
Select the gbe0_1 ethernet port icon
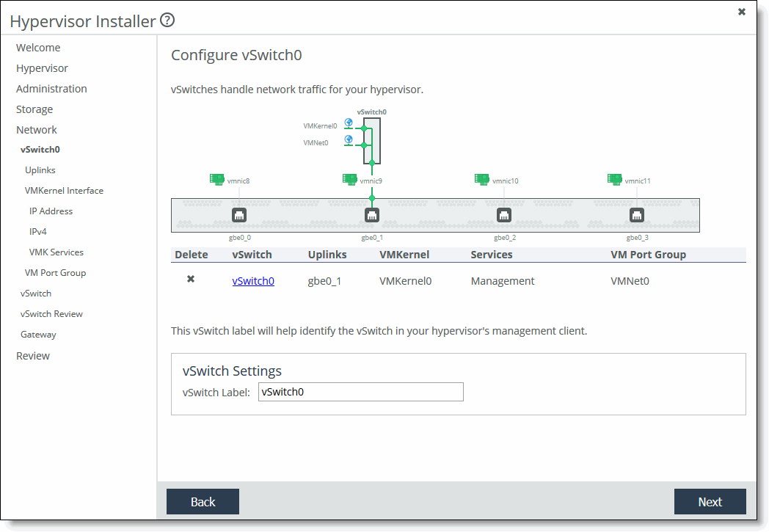pos(372,215)
